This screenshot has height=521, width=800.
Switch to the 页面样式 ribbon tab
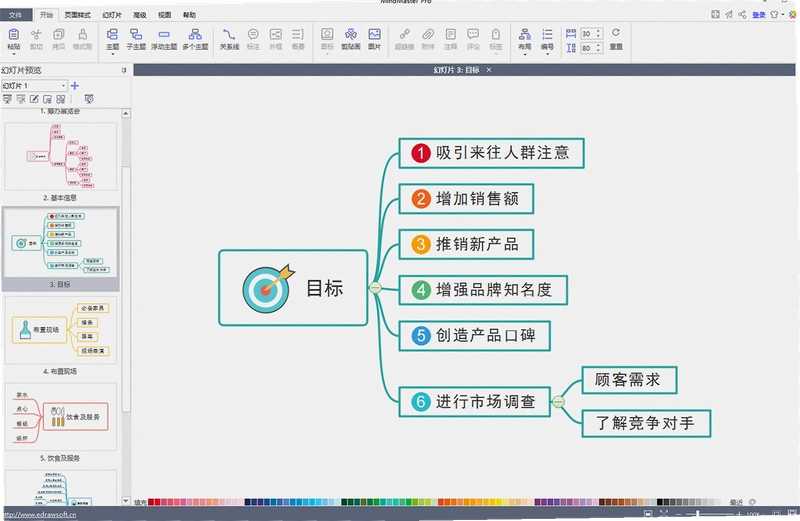coord(78,15)
